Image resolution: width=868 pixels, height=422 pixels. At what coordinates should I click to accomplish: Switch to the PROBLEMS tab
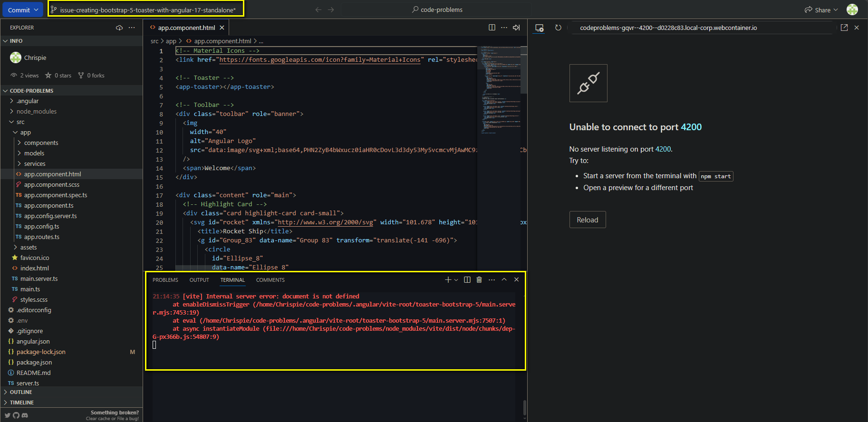click(x=165, y=280)
